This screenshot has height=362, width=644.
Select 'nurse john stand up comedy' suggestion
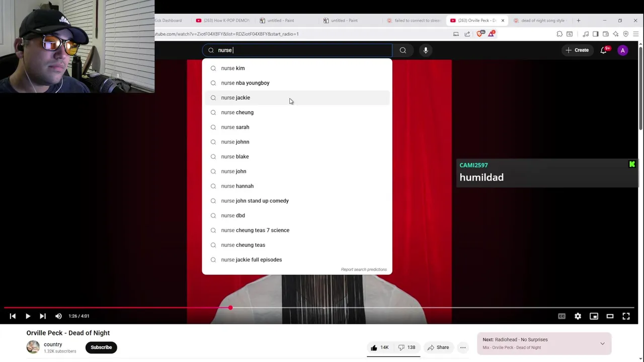click(297, 201)
